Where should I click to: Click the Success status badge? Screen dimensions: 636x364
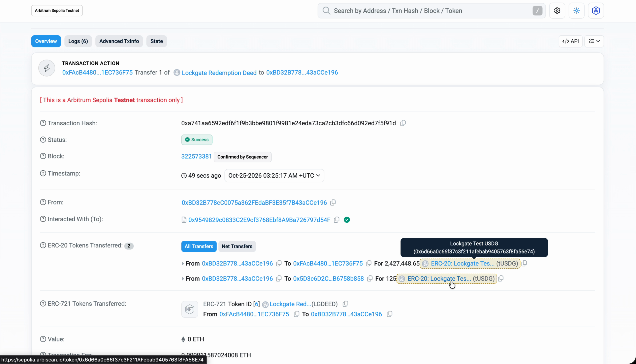(197, 140)
